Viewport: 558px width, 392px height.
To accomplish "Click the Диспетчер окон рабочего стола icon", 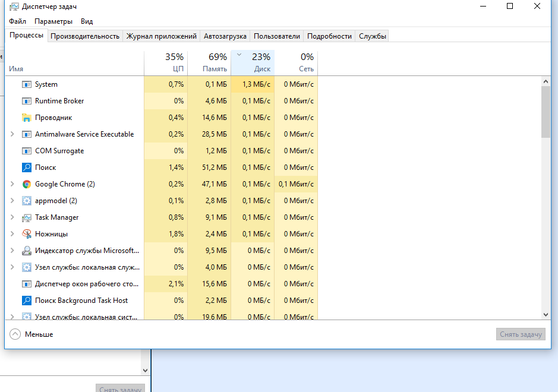I will tap(27, 284).
